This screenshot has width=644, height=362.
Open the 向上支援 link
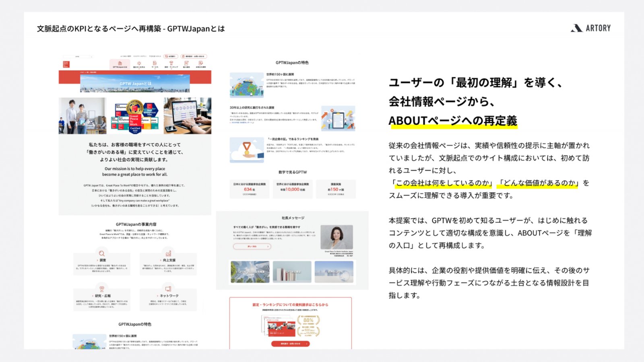tap(168, 260)
